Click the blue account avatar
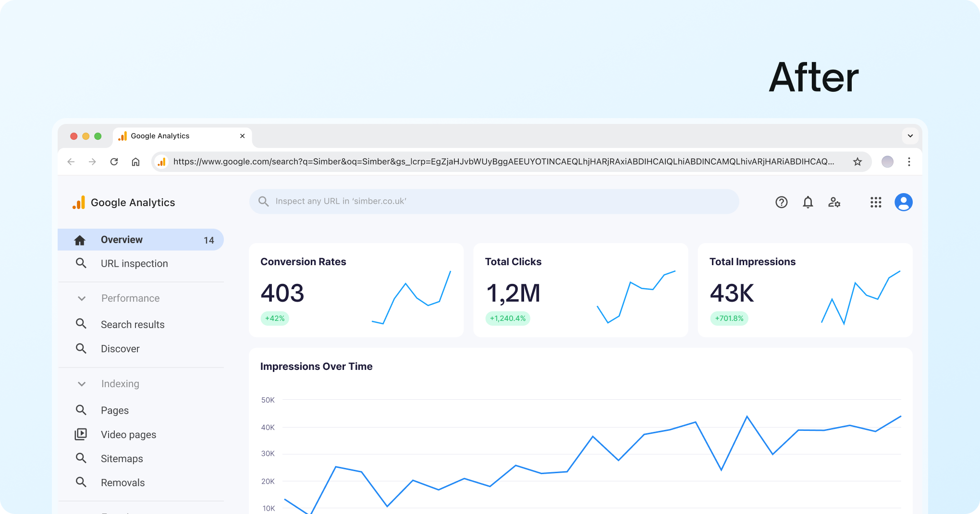The height and width of the screenshot is (514, 980). point(903,202)
